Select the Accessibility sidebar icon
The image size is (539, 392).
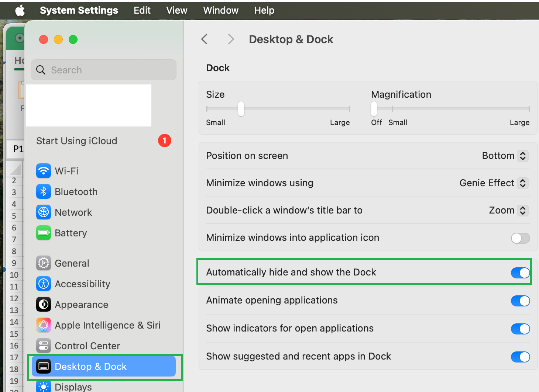point(43,284)
